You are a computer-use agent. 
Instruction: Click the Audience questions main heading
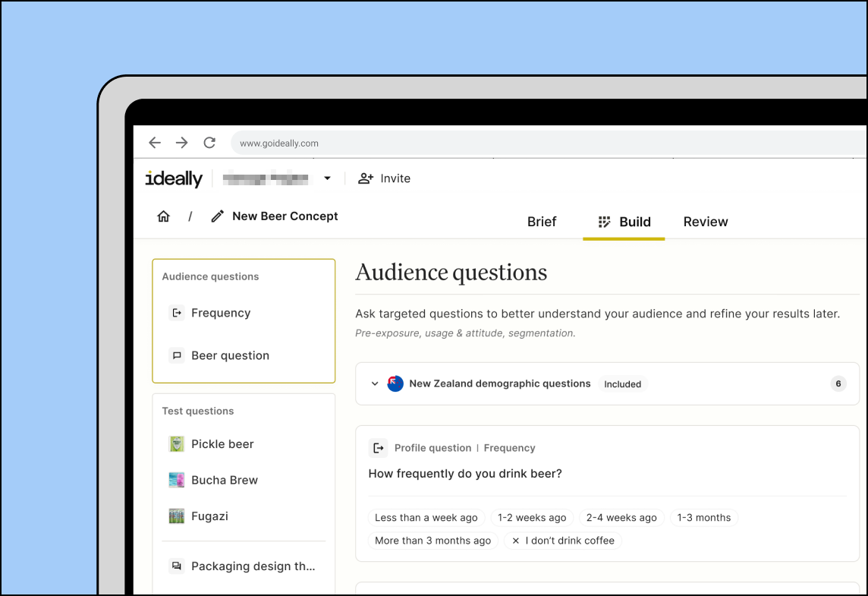(x=451, y=273)
